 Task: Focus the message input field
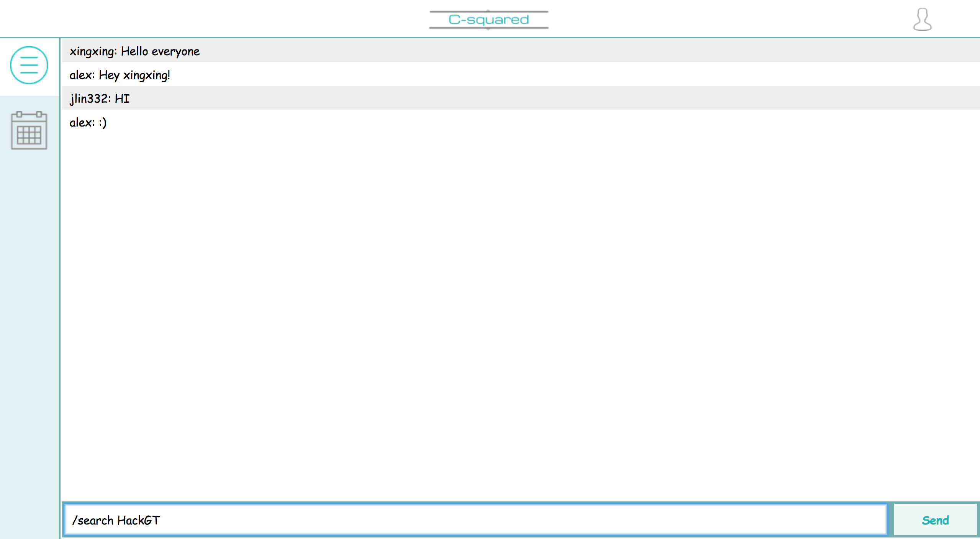pos(475,520)
